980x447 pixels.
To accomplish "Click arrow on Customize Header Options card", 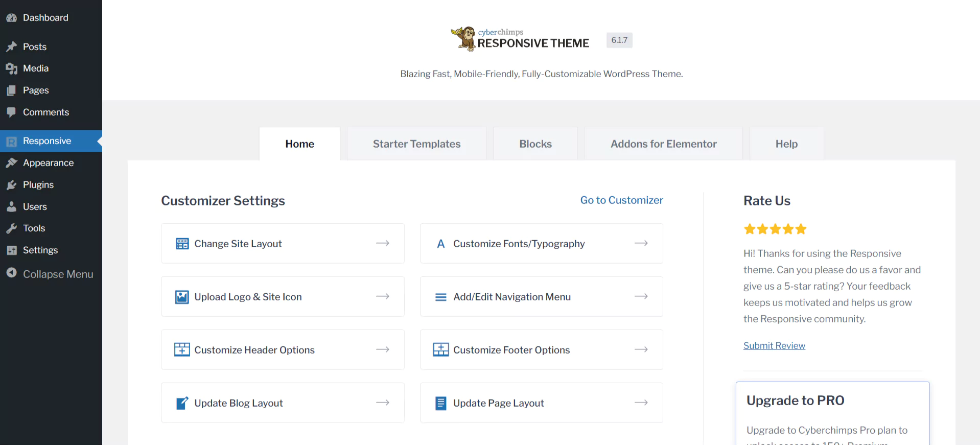I will point(383,349).
